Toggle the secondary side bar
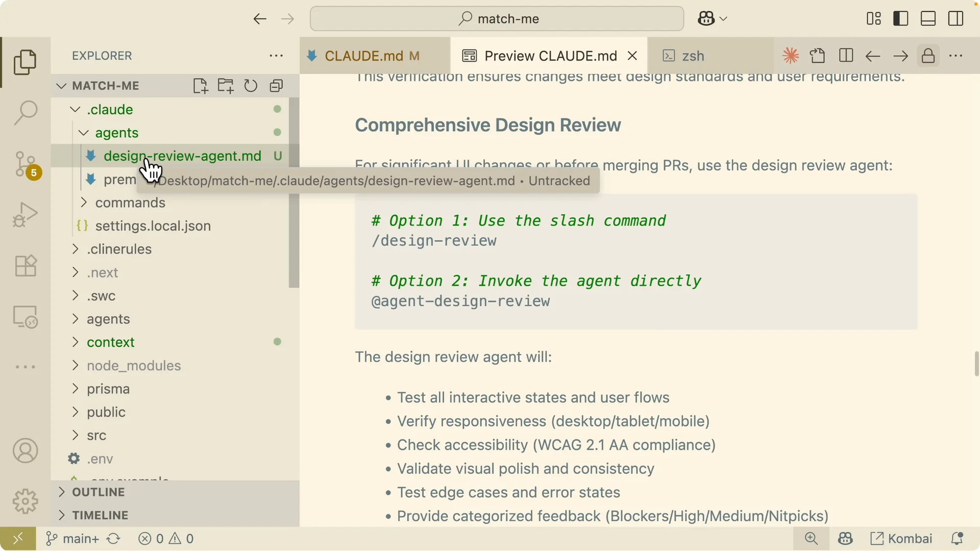Screen dimensions: 980x551 point(955,19)
